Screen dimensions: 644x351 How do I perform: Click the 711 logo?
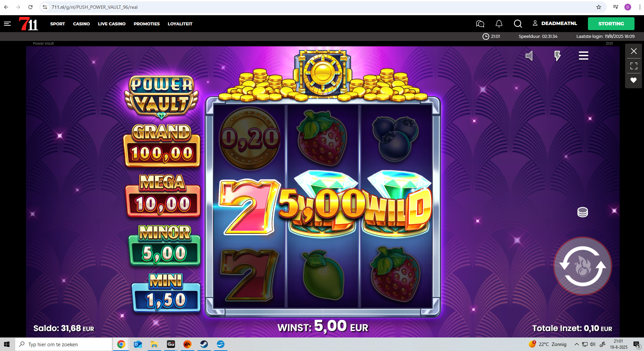coord(29,24)
